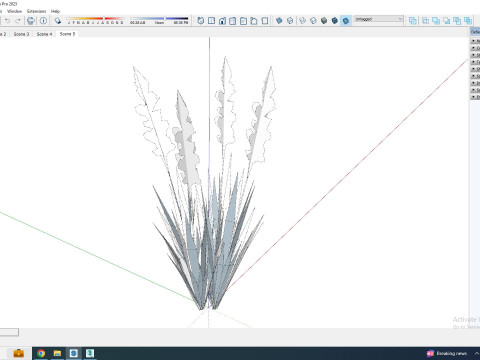
Task: Select Shaded With Textures style icon
Action: click(x=335, y=21)
